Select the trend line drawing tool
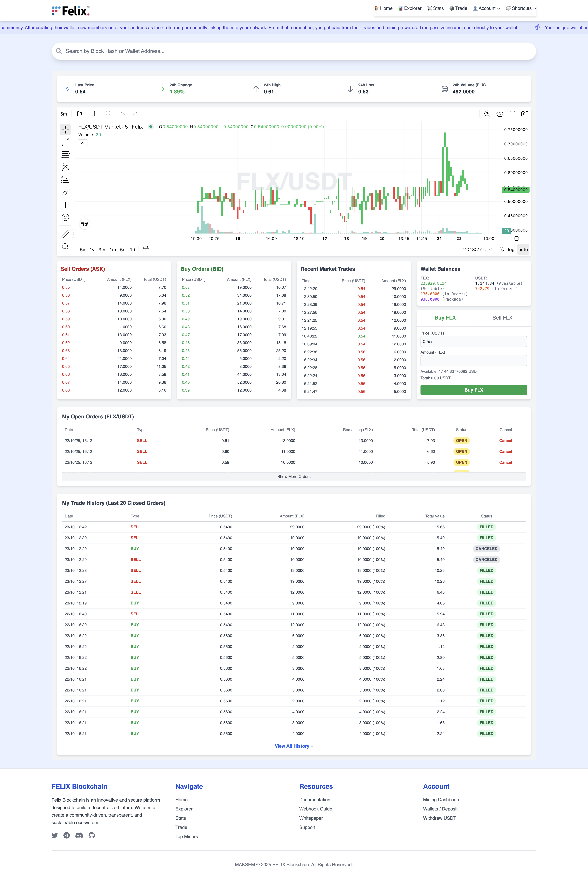This screenshot has width=588, height=881. tap(65, 142)
